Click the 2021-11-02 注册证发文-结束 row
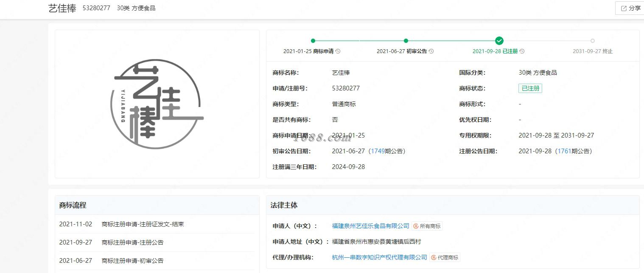Image resolution: width=644 pixels, height=273 pixels. pyautogui.click(x=157, y=224)
